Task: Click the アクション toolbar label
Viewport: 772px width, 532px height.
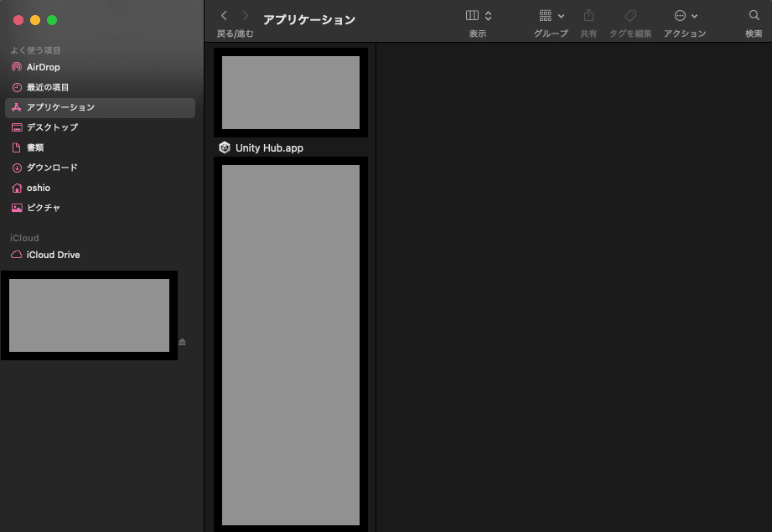Action: coord(685,34)
